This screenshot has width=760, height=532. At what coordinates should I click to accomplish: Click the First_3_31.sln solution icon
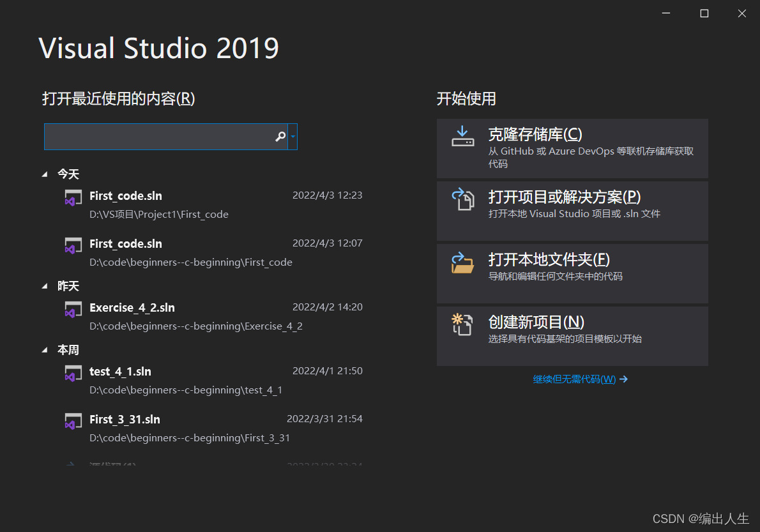(73, 422)
